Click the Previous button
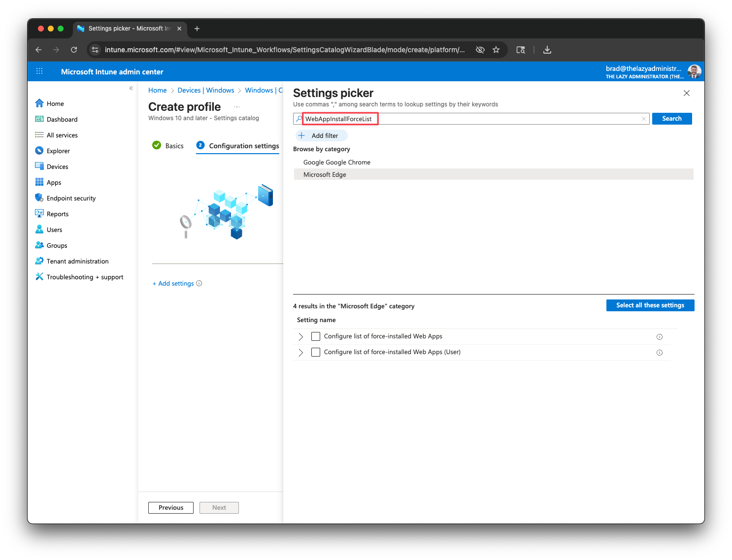 point(171,508)
